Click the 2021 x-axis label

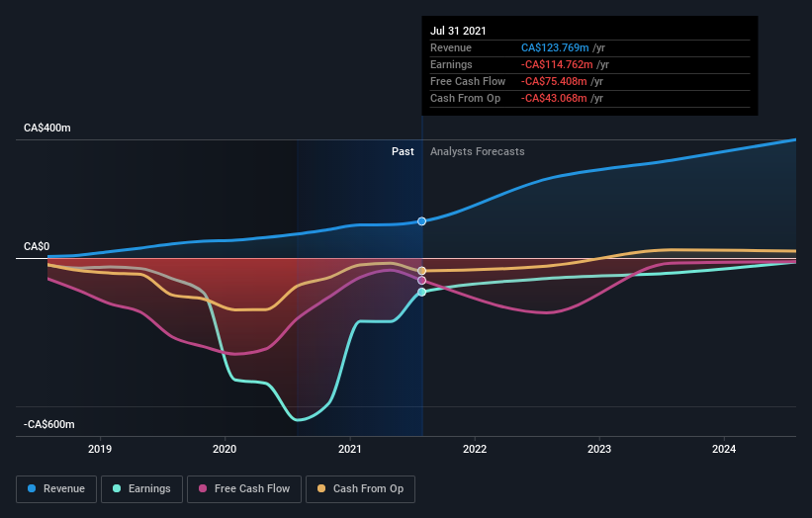click(350, 449)
